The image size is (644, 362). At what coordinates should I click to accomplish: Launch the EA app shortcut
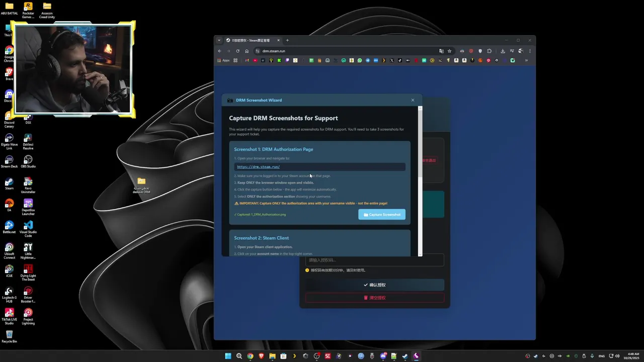tap(9, 205)
